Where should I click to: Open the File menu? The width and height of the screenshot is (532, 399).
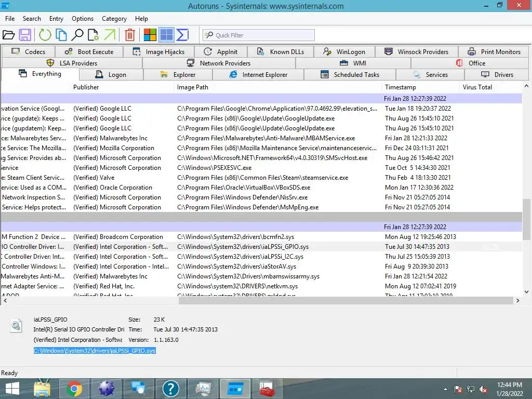(x=10, y=19)
